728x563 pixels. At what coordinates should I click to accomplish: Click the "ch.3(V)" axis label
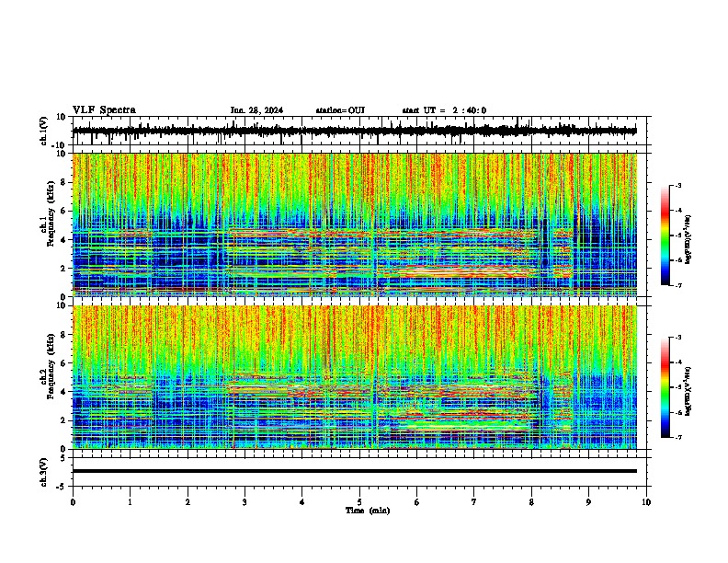pos(44,472)
